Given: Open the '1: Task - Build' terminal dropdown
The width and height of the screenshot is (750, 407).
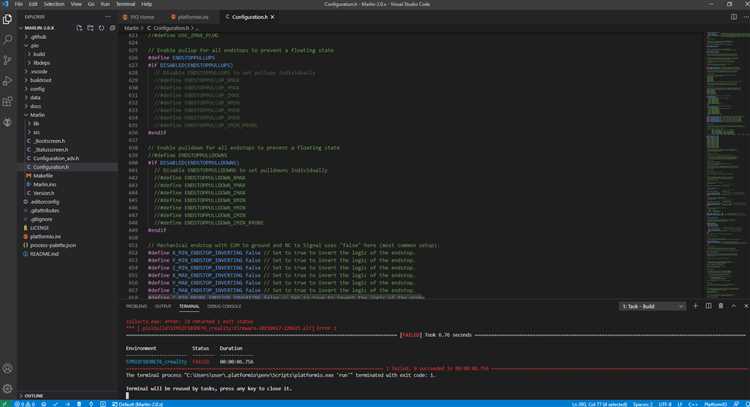Looking at the screenshot, I should pyautogui.click(x=652, y=306).
